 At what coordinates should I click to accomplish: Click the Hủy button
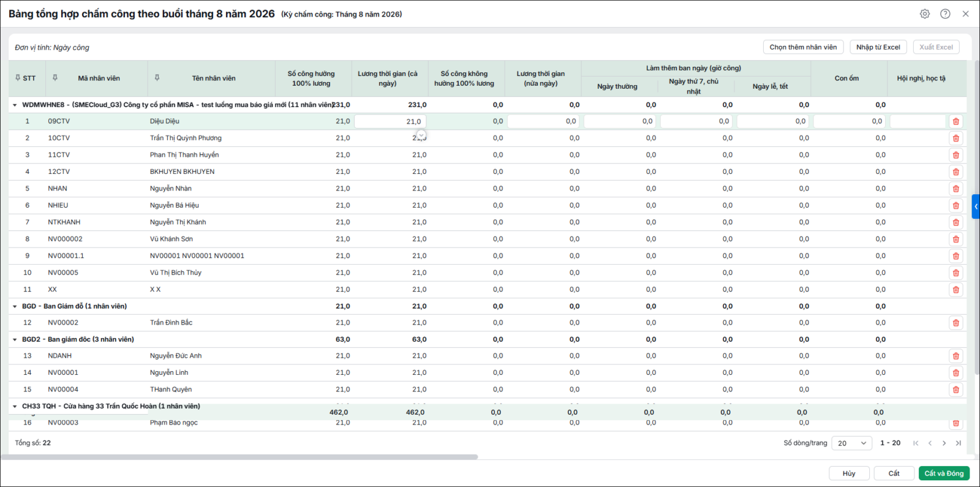click(849, 473)
